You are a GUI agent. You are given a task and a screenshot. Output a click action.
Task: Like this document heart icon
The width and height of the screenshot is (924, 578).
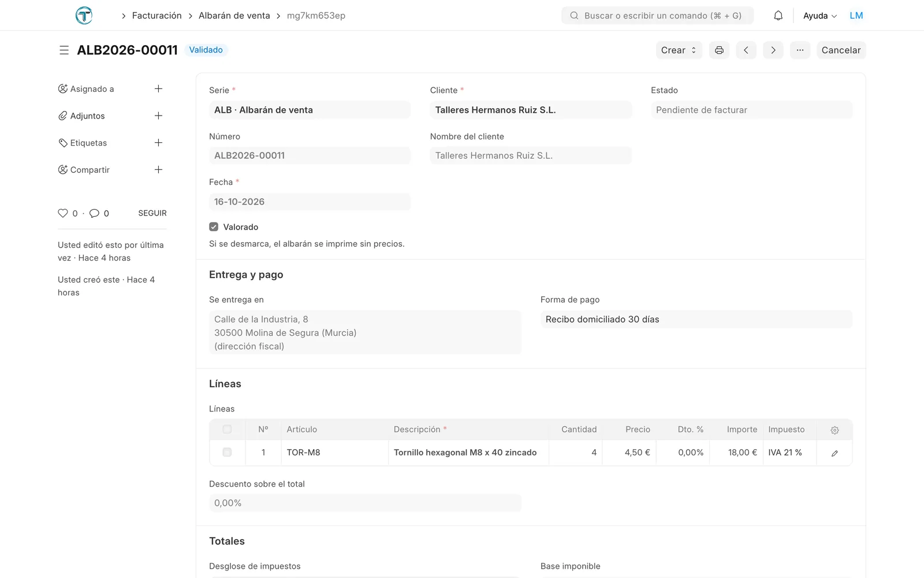(x=63, y=213)
